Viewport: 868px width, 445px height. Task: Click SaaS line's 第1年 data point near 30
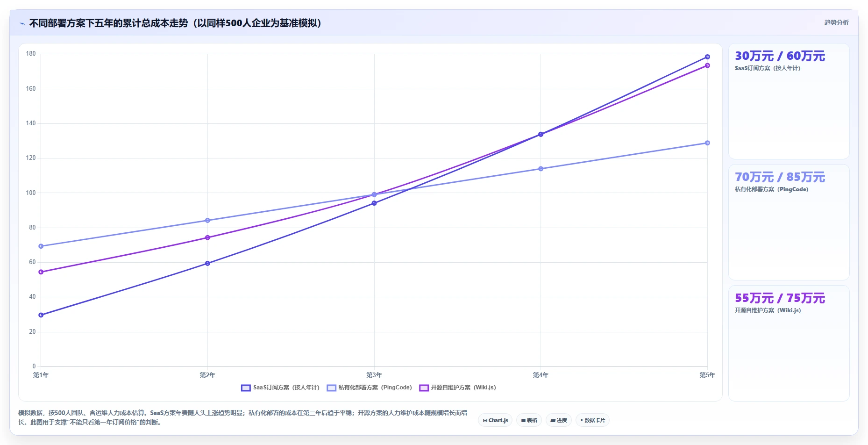click(x=41, y=315)
